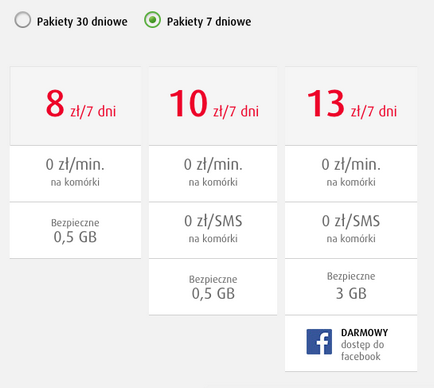Choose the 13 zł/7 dni package header
The height and width of the screenshot is (388, 434).
[x=351, y=106]
